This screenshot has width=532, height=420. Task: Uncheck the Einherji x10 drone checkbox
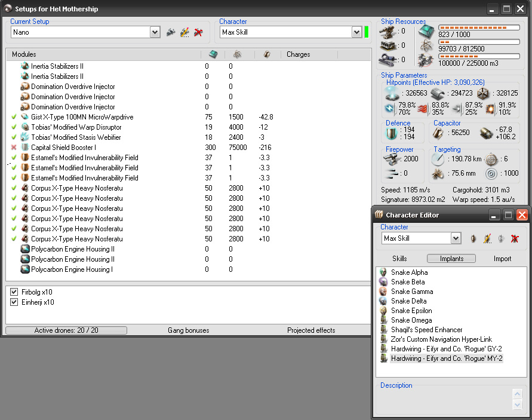point(14,302)
